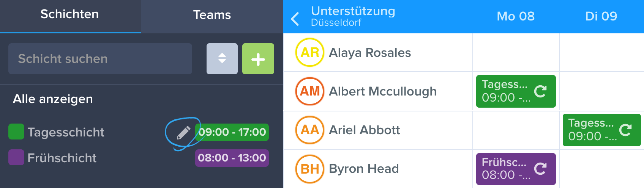Select the green Tagesschicht color swatch
This screenshot has width=644, height=188.
tap(16, 132)
